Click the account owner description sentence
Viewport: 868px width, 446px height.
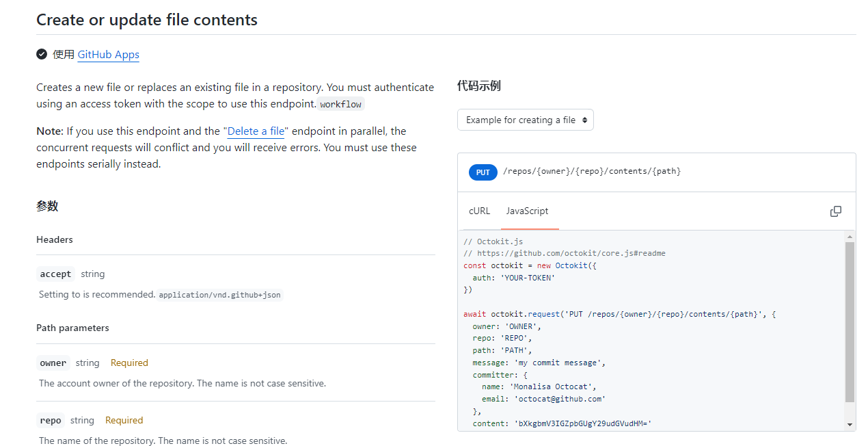tap(182, 383)
